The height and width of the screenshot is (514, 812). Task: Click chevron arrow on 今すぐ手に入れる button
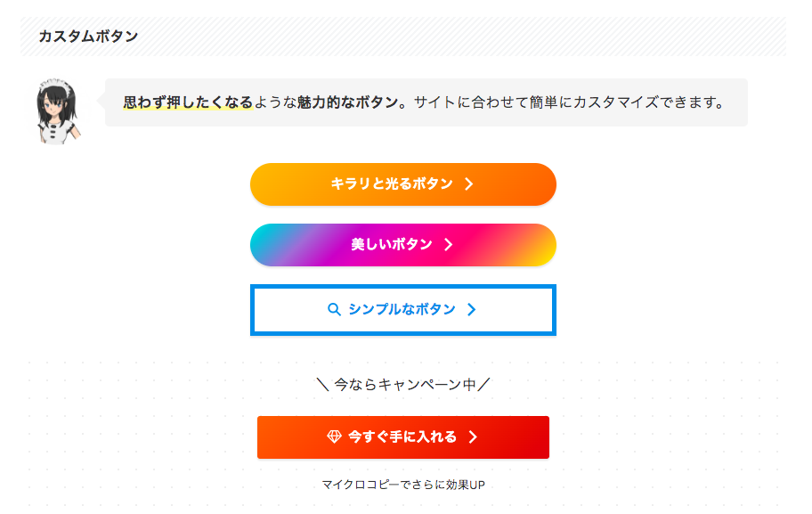pyautogui.click(x=472, y=436)
